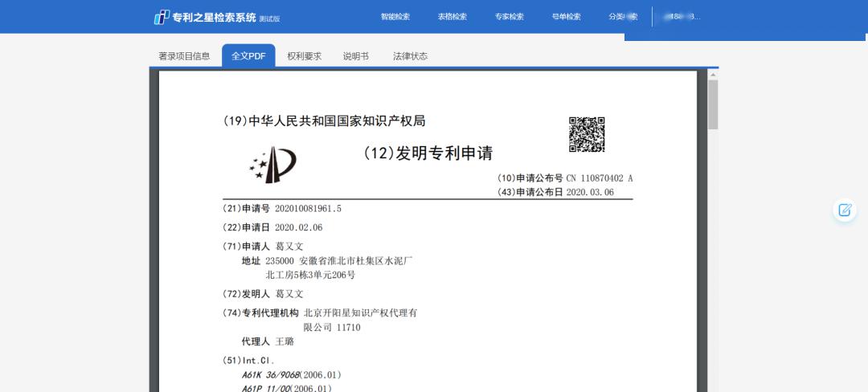Image resolution: width=868 pixels, height=392 pixels.
Task: Click inventor name 葛又文 in field (72)
Action: [289, 293]
